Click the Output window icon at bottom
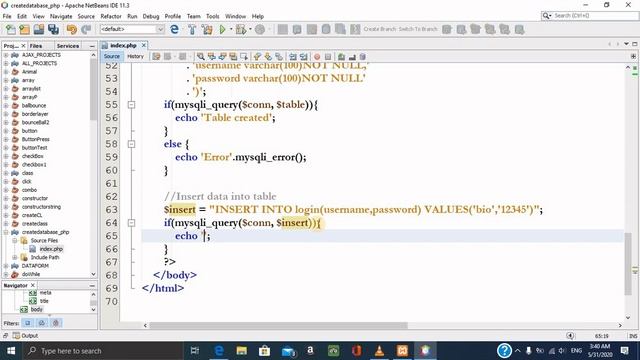The width and height of the screenshot is (640, 360). 16,336
